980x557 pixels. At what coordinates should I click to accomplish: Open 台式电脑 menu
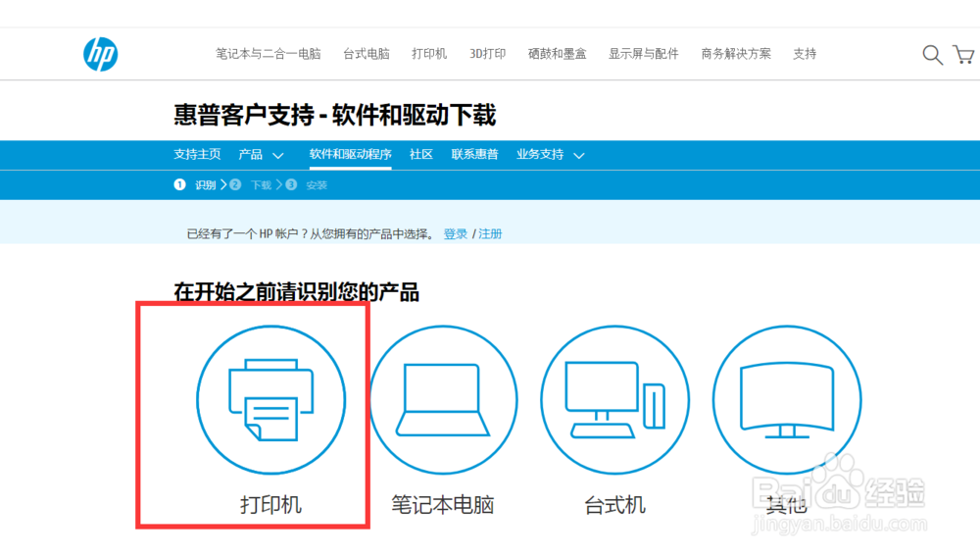pos(367,54)
